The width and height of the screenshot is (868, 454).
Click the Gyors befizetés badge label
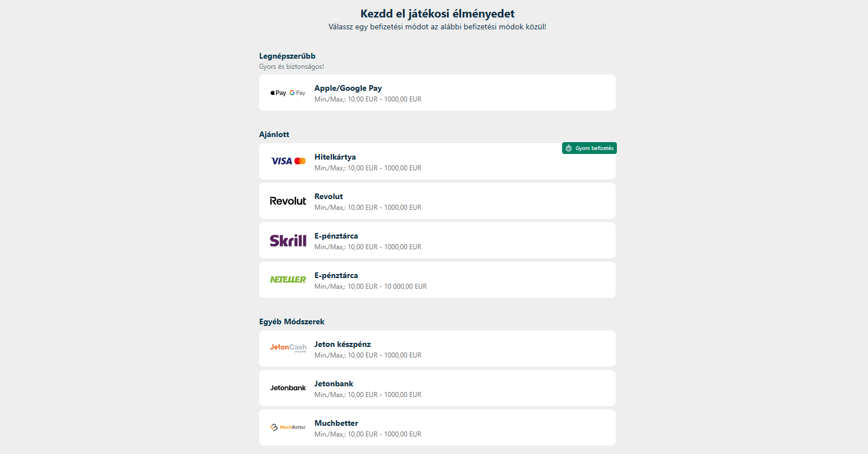[594, 148]
